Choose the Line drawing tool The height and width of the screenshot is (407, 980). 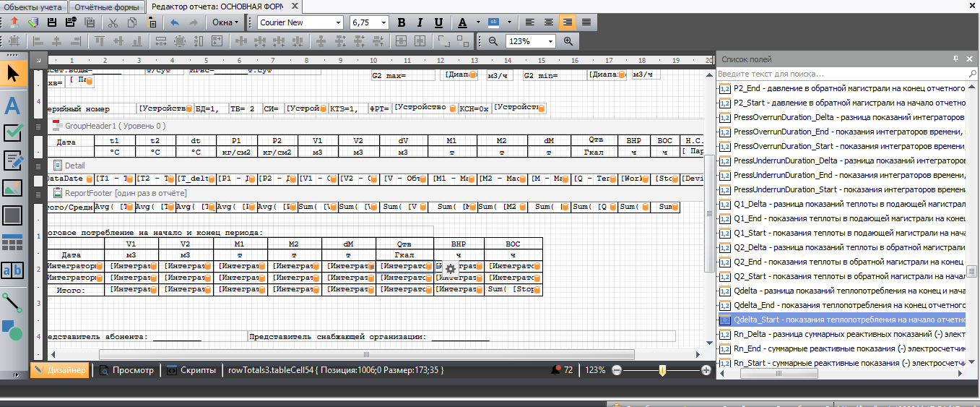tap(13, 302)
